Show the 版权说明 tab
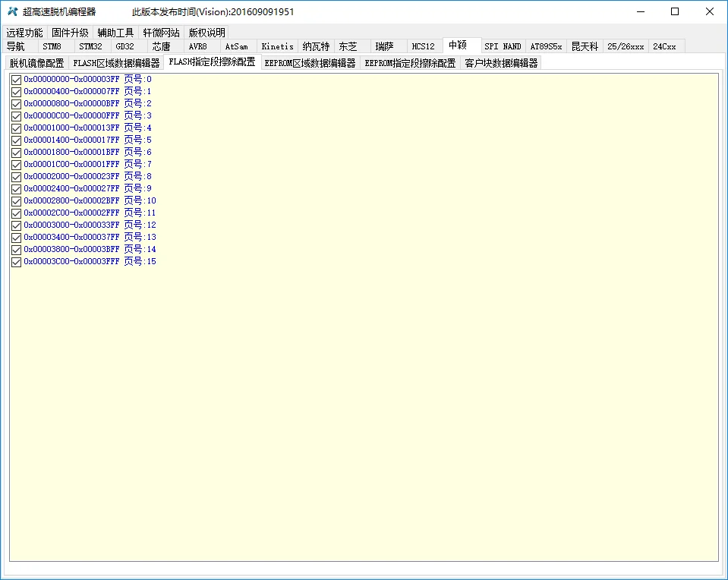Viewport: 728px width, 580px height. [207, 33]
